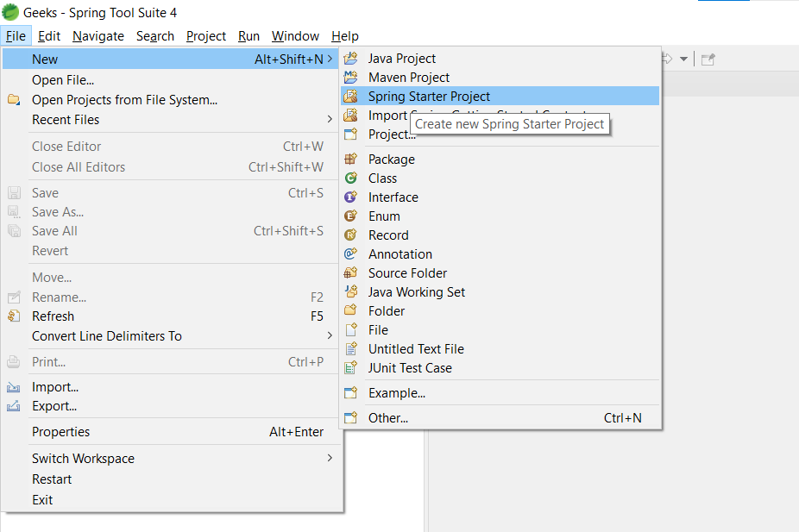Click the Project... wizard icon
The width and height of the screenshot is (799, 532).
[350, 134]
